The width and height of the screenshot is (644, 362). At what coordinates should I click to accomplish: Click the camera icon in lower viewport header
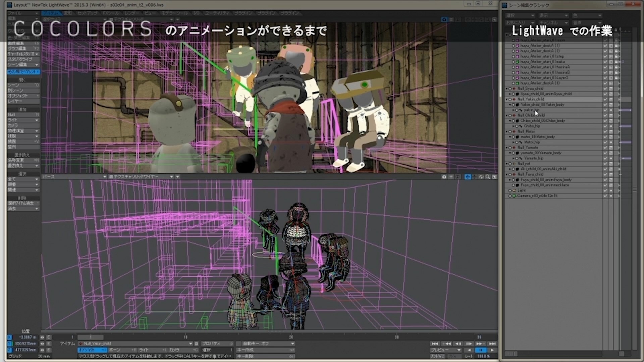[444, 177]
